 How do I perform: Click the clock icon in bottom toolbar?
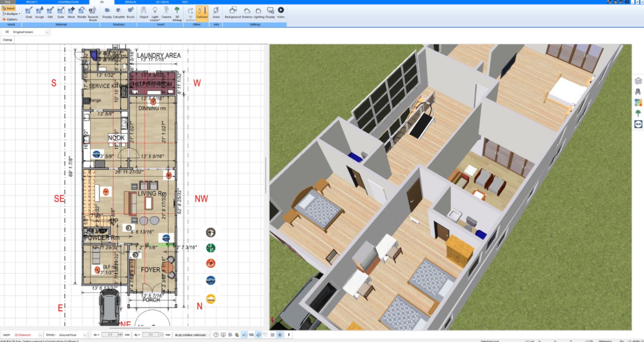(216, 335)
